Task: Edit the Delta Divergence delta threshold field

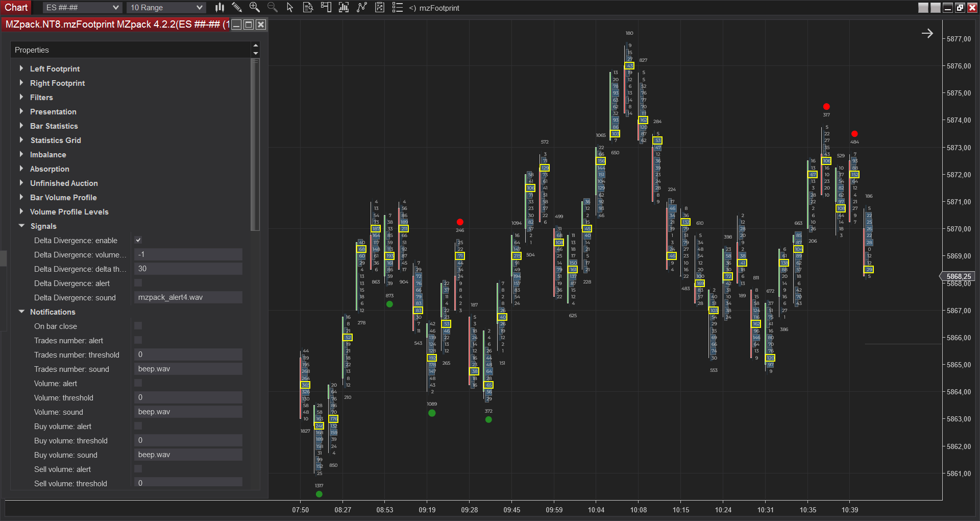Action: pos(188,269)
